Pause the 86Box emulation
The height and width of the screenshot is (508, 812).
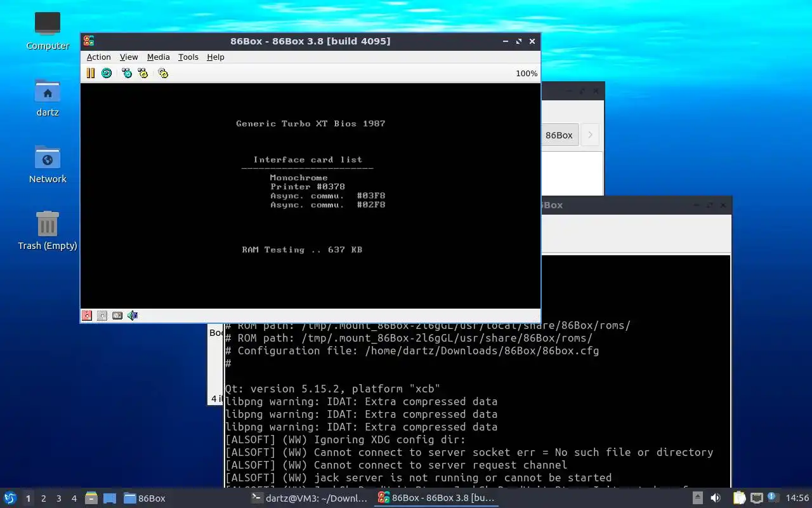91,73
